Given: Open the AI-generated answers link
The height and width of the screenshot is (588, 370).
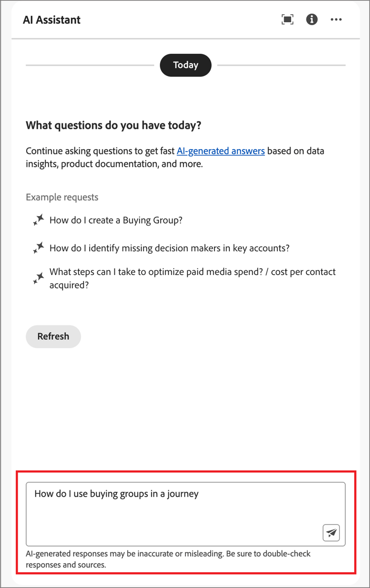Looking at the screenshot, I should [x=221, y=151].
